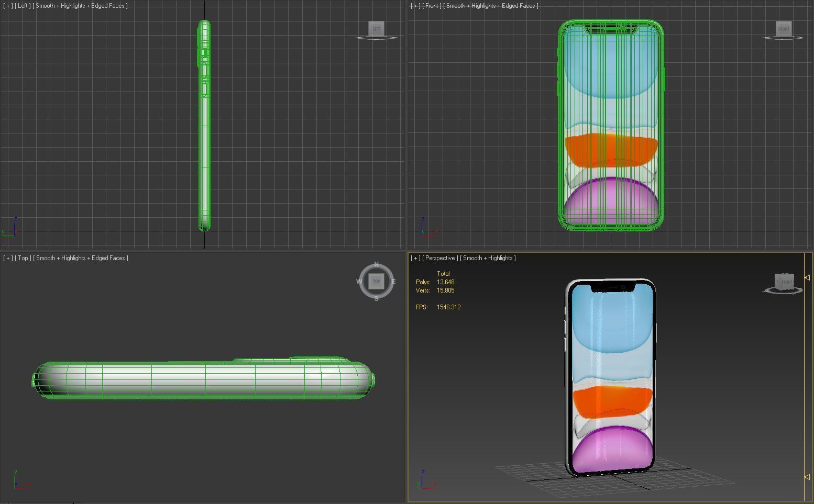
Task: Click the Polys count value 13,648
Action: click(x=445, y=282)
